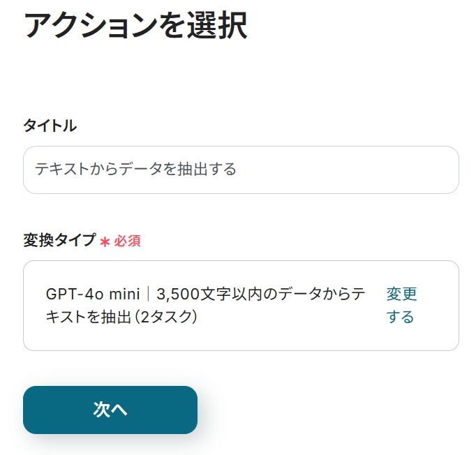Click the 変換タイプ field label
Screen dimensions: 476x455
pos(59,241)
